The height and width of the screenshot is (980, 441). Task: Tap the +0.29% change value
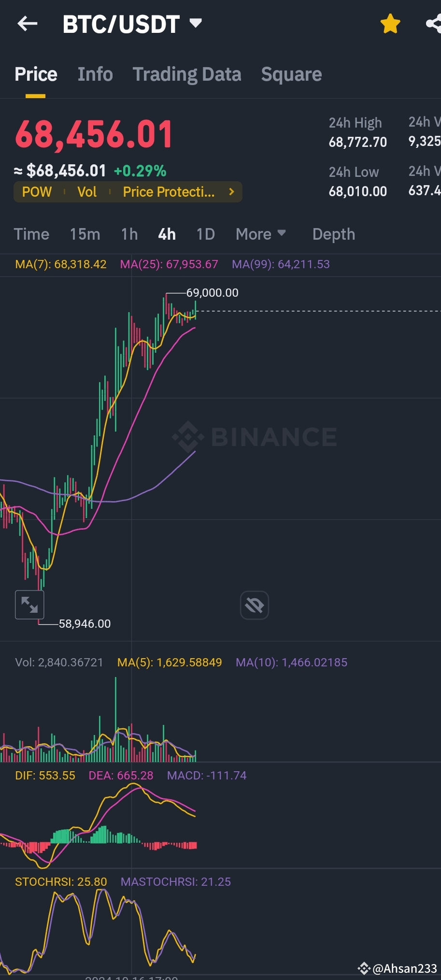click(140, 171)
